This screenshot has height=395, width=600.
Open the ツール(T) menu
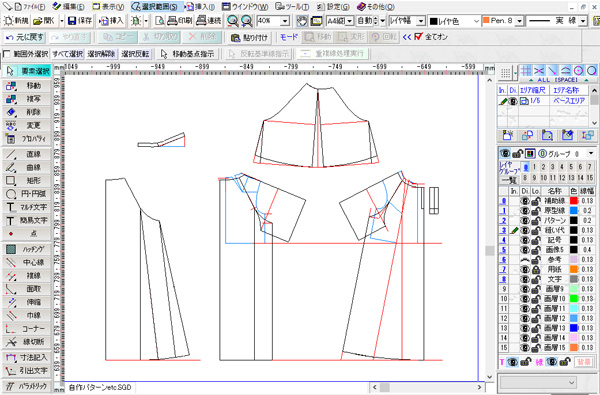click(292, 7)
